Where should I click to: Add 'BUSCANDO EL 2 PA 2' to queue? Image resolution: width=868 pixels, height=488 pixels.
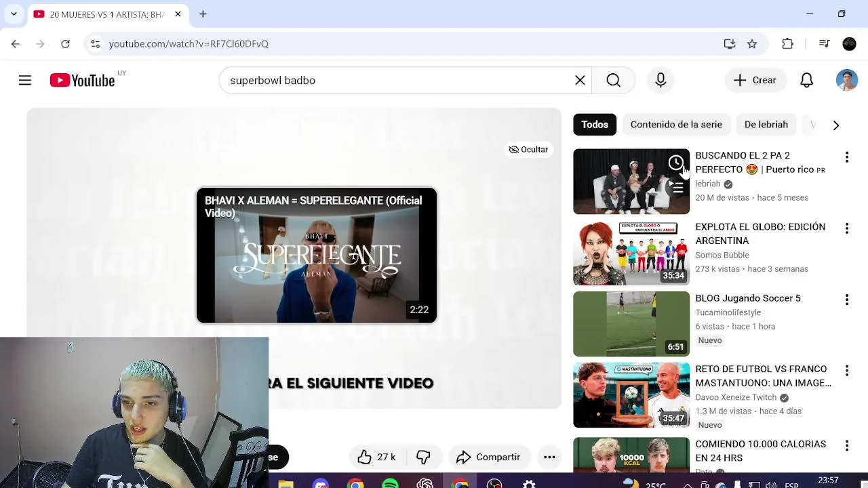point(676,188)
